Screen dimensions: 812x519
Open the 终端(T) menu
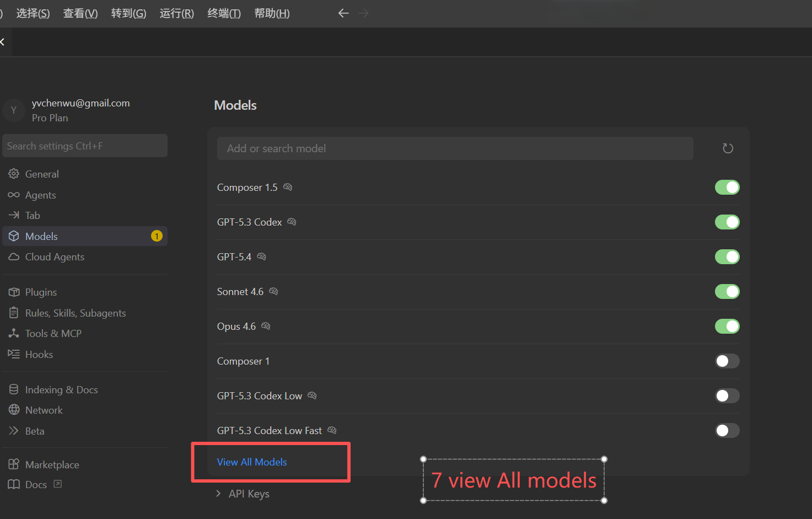(x=224, y=13)
